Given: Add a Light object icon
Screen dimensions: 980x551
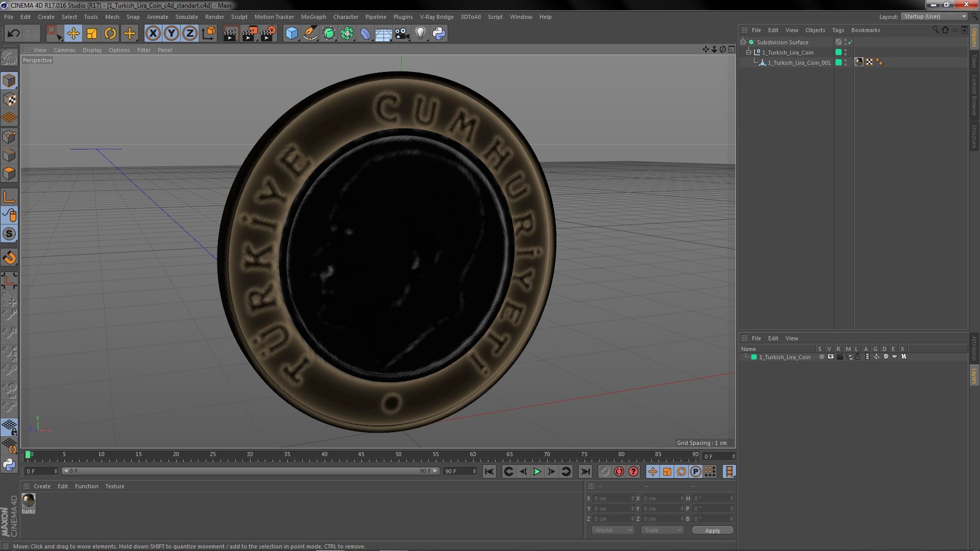Looking at the screenshot, I should coord(421,34).
